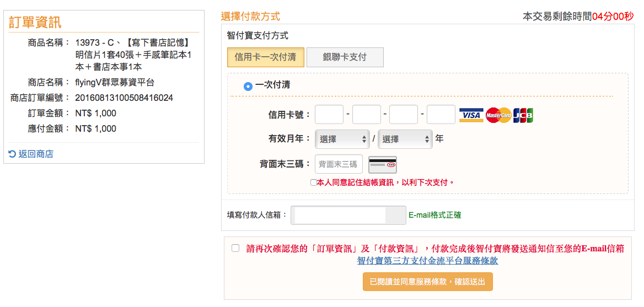Focus the second credit card number box
The width and height of the screenshot is (644, 307).
pos(367,115)
